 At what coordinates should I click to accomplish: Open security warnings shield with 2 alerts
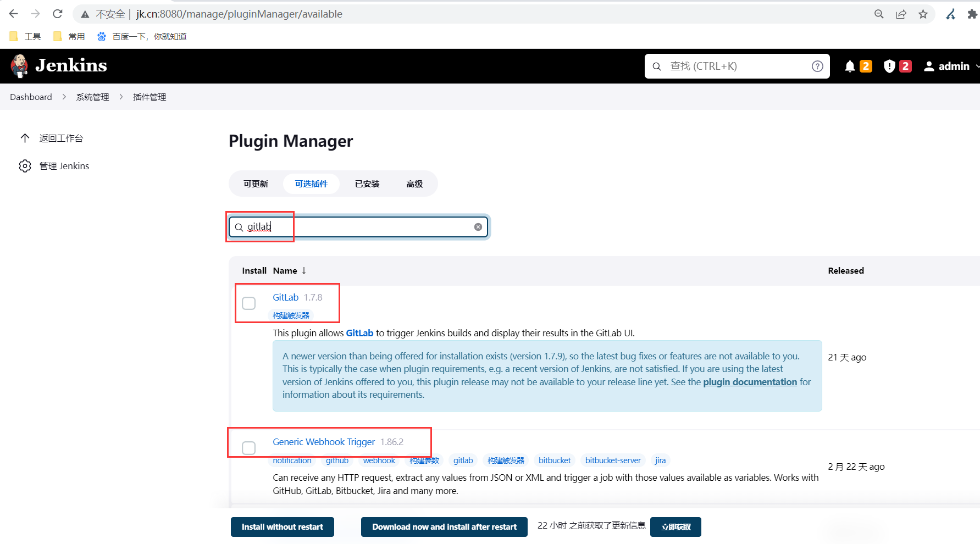coord(898,66)
